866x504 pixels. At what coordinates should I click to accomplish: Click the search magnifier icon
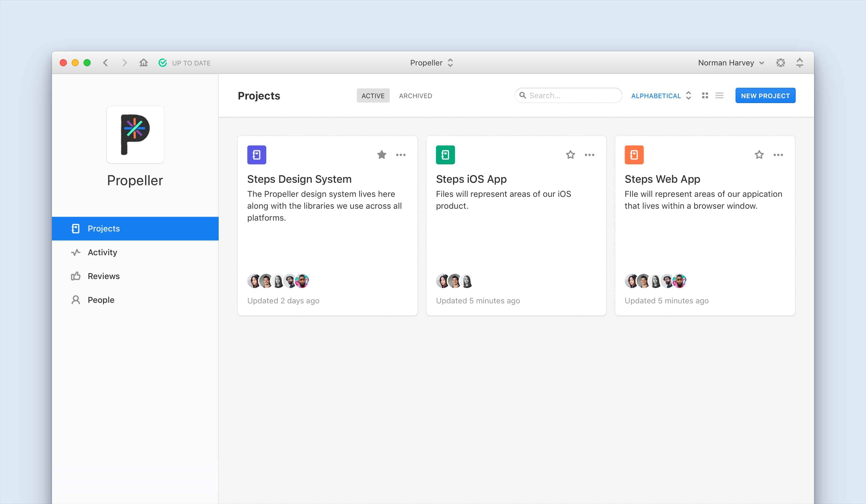click(523, 95)
